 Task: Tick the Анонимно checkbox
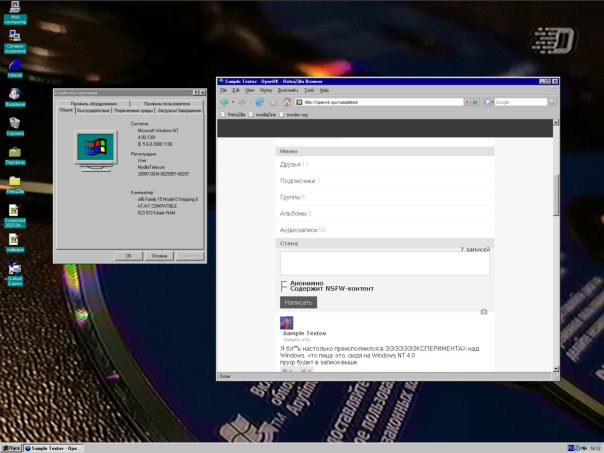tap(284, 283)
